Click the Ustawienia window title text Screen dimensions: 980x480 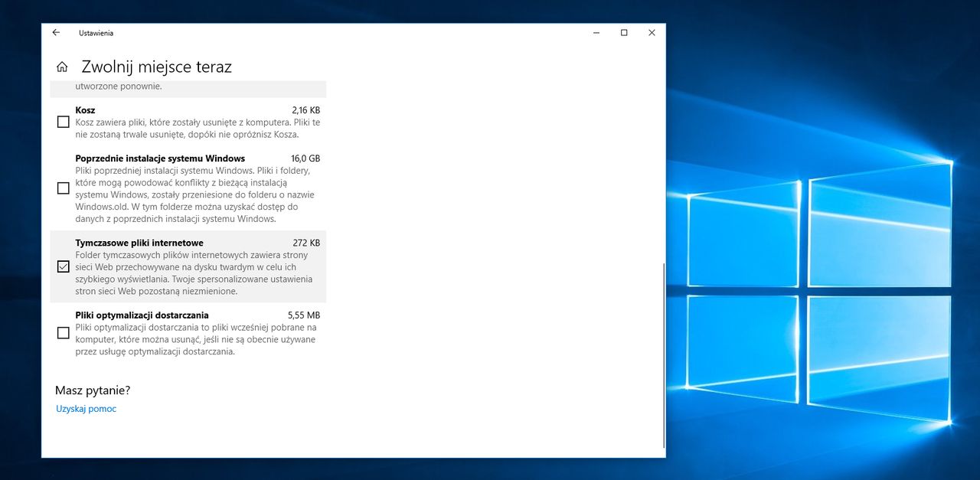click(96, 33)
